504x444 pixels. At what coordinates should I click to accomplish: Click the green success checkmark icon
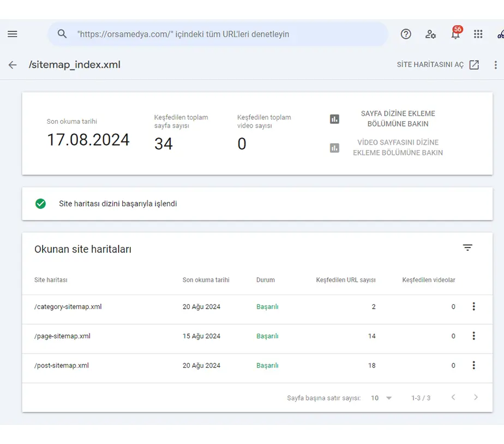point(40,203)
